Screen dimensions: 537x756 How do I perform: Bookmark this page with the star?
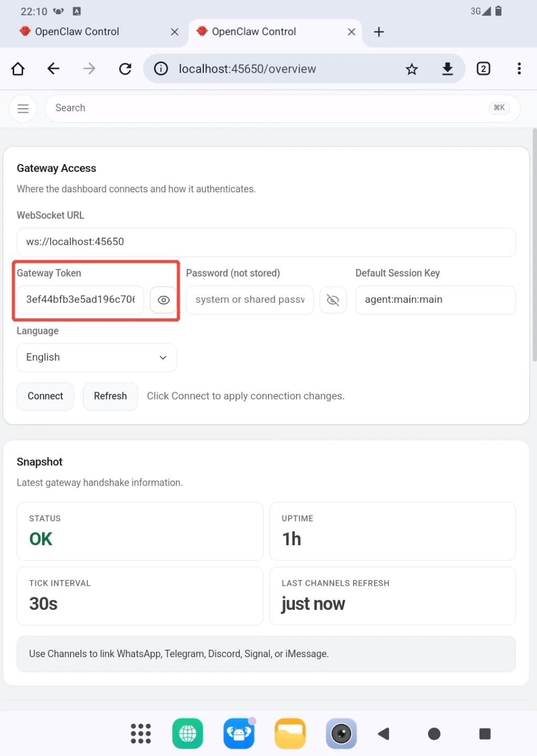pyautogui.click(x=412, y=69)
